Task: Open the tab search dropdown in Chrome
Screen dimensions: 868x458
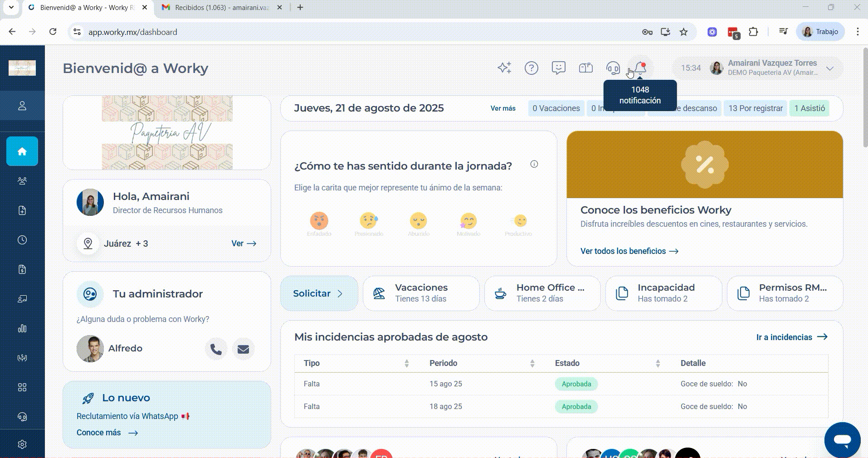Action: pos(11,7)
